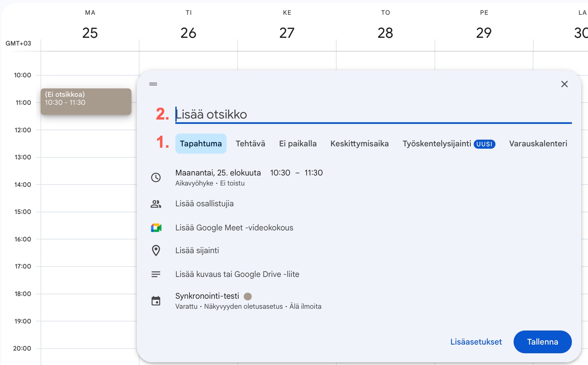Select the Ei paikalla option
588x365 pixels.
[298, 144]
